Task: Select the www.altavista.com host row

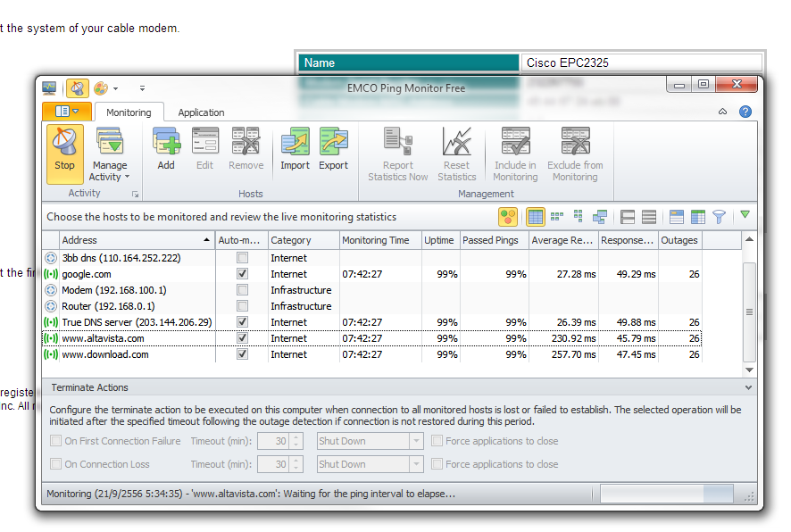Action: pyautogui.click(x=103, y=338)
